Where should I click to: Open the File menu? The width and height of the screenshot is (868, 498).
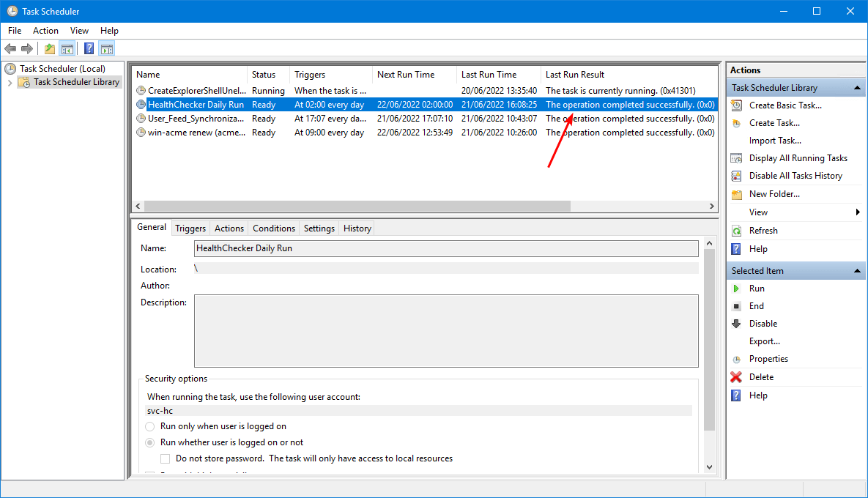(x=15, y=31)
